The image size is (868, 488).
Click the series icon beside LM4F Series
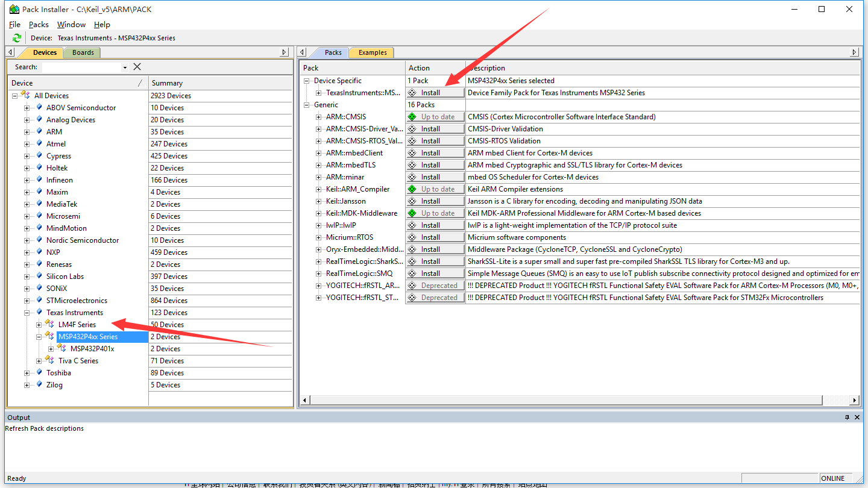click(x=50, y=324)
